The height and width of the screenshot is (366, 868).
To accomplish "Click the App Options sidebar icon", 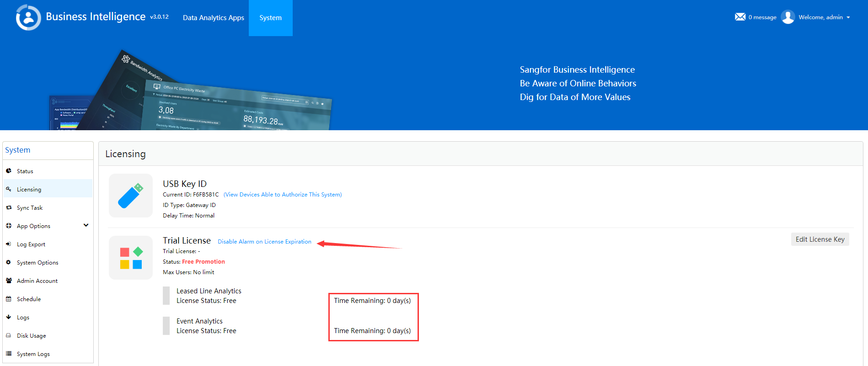I will [x=9, y=226].
